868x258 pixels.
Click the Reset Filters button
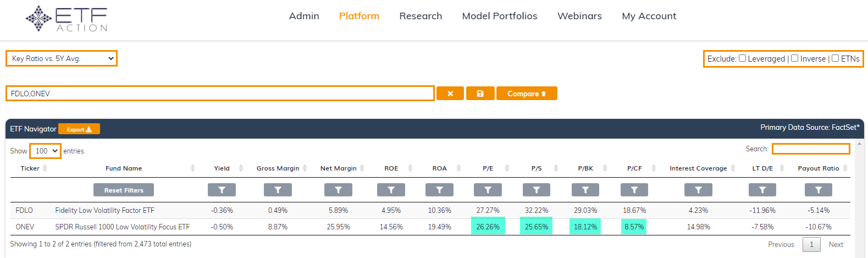point(124,190)
